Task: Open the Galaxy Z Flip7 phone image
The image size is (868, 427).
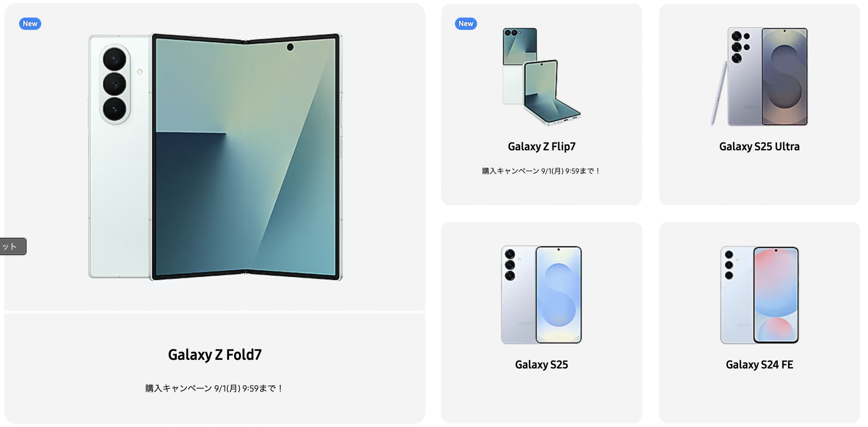Action: [x=541, y=77]
